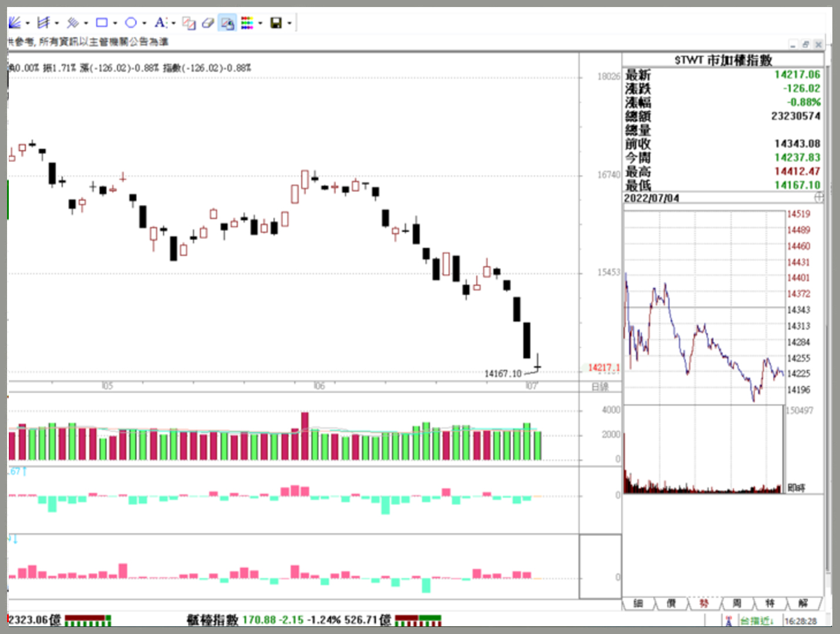This screenshot has height=634, width=840.
Task: Select the eraser tool
Action: click(x=208, y=23)
